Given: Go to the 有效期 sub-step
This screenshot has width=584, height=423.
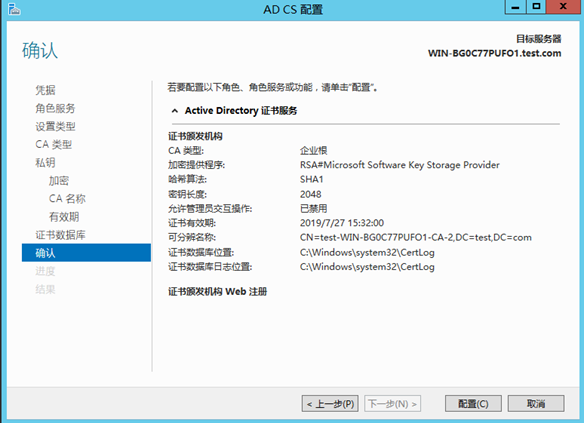Looking at the screenshot, I should click(x=64, y=217).
